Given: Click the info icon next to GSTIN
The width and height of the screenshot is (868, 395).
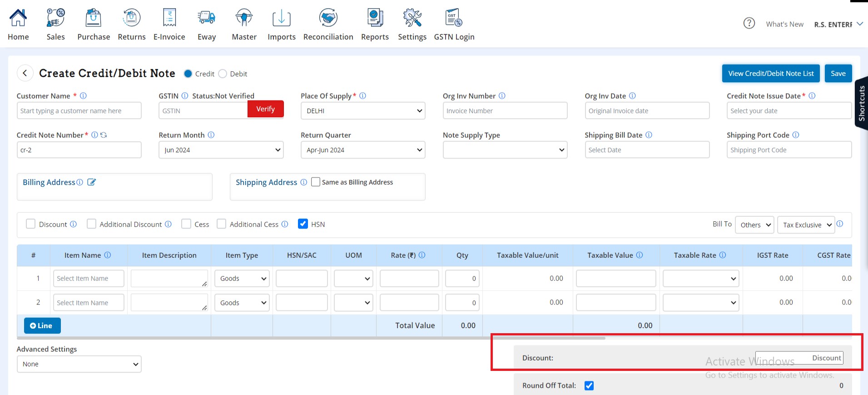Looking at the screenshot, I should click(185, 96).
